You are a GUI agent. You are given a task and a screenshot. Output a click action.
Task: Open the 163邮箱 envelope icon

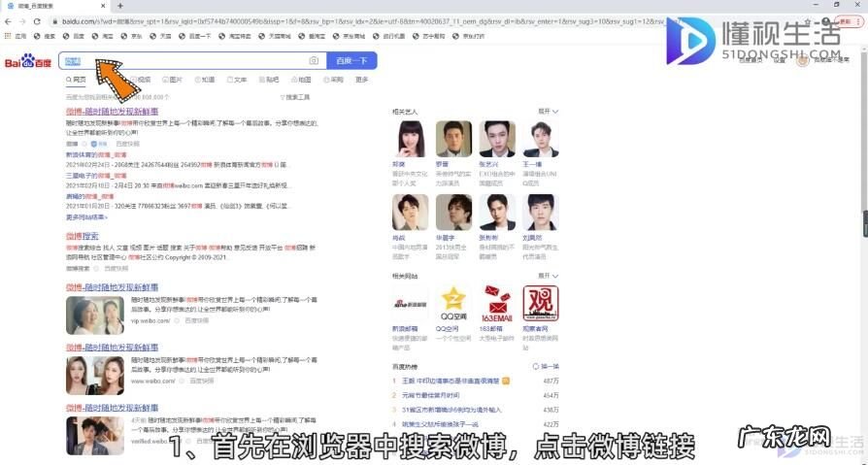(x=497, y=303)
